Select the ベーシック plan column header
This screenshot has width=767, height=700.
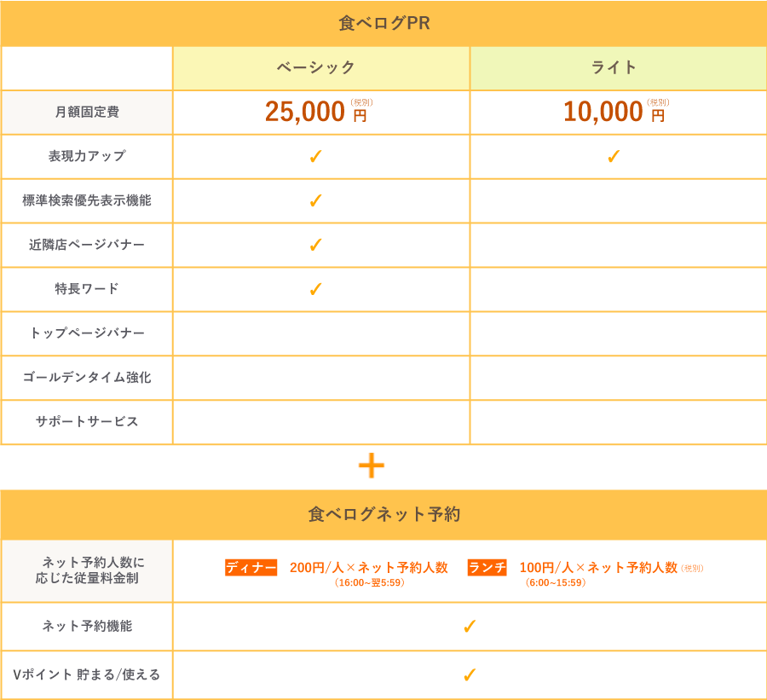(321, 68)
